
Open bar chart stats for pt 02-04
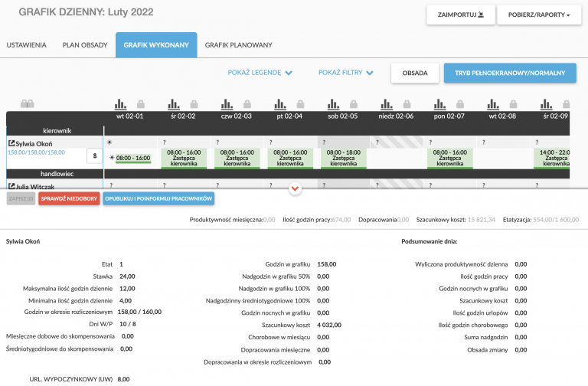279,104
